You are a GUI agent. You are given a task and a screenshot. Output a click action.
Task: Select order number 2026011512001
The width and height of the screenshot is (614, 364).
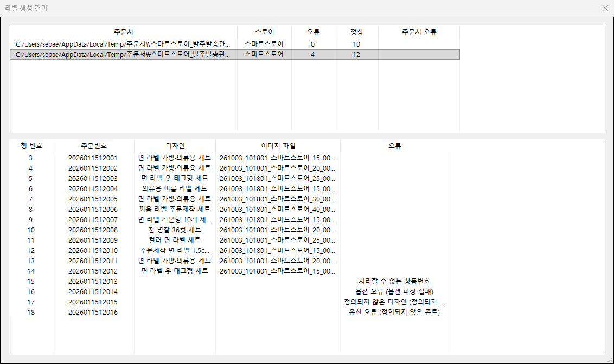pyautogui.click(x=93, y=158)
